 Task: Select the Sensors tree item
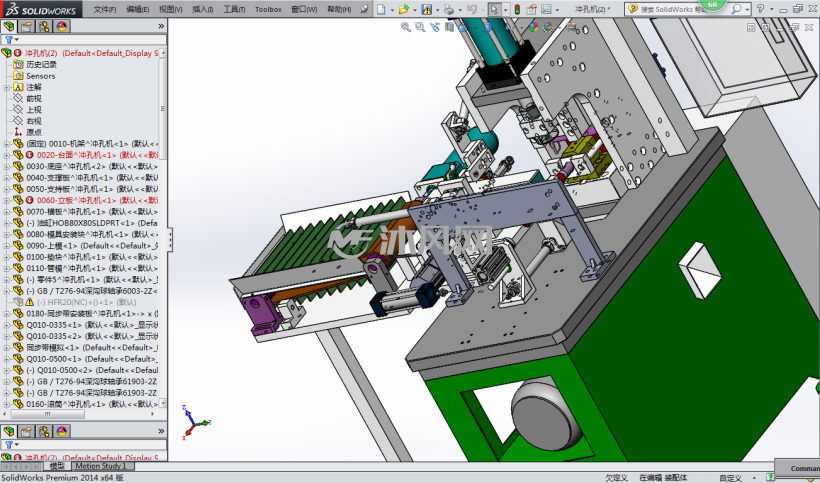click(41, 76)
